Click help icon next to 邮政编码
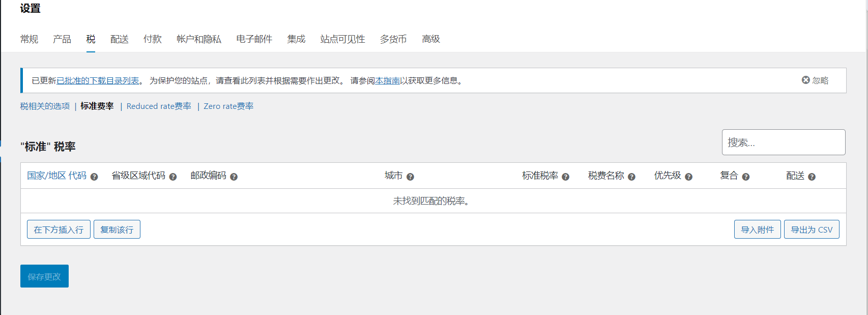868x315 pixels. coord(234,177)
